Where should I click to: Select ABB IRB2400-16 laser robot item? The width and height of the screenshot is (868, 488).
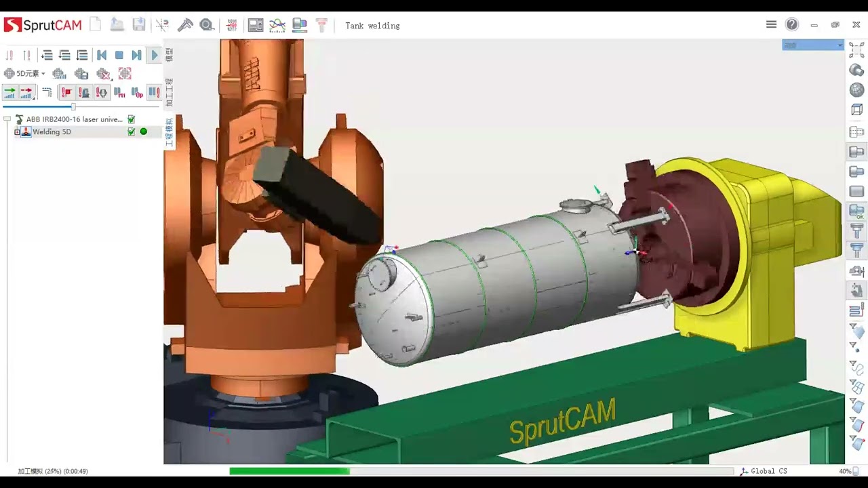coord(74,119)
